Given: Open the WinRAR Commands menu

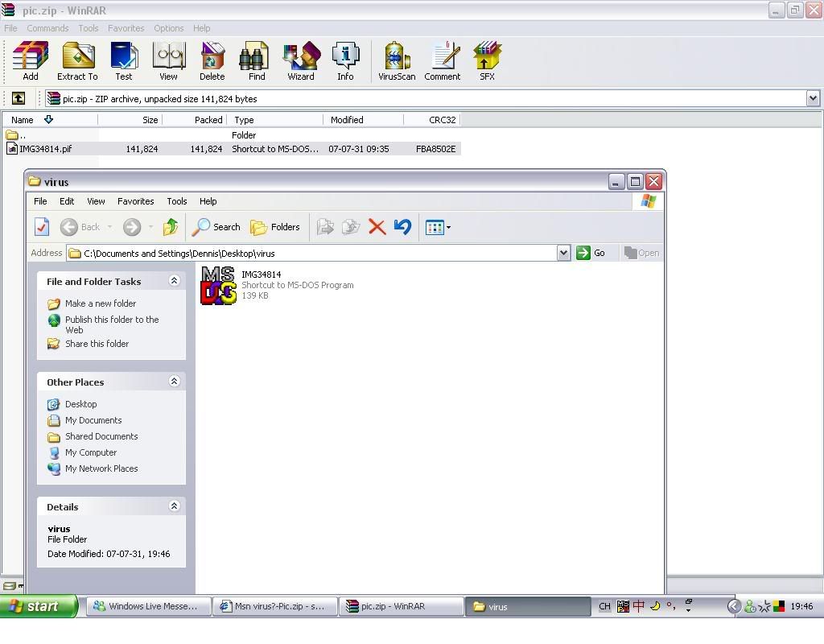Looking at the screenshot, I should pyautogui.click(x=47, y=28).
